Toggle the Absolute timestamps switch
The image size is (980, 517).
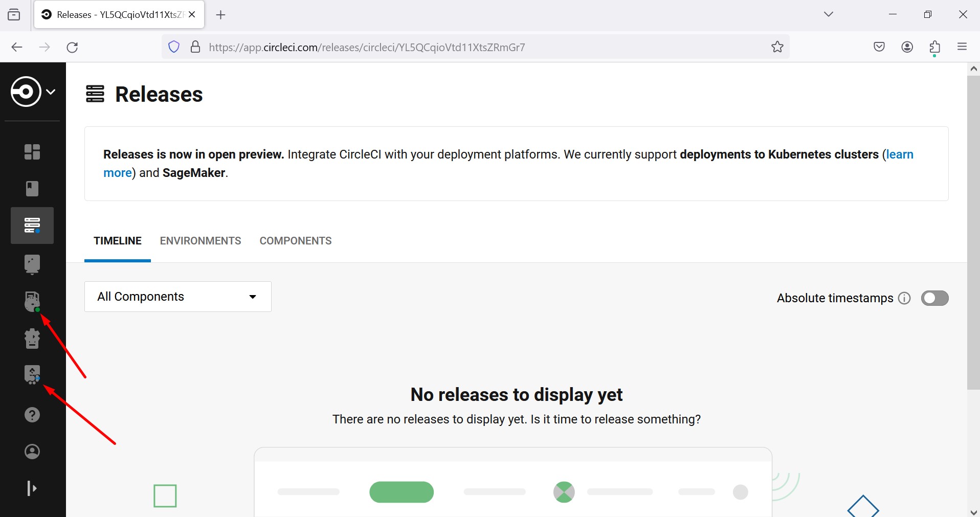point(935,298)
